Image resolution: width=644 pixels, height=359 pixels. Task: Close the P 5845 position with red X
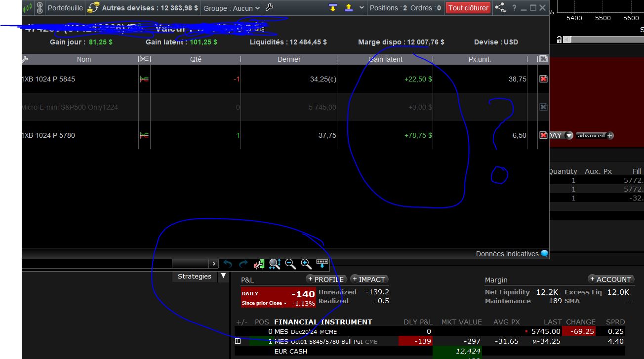point(543,79)
